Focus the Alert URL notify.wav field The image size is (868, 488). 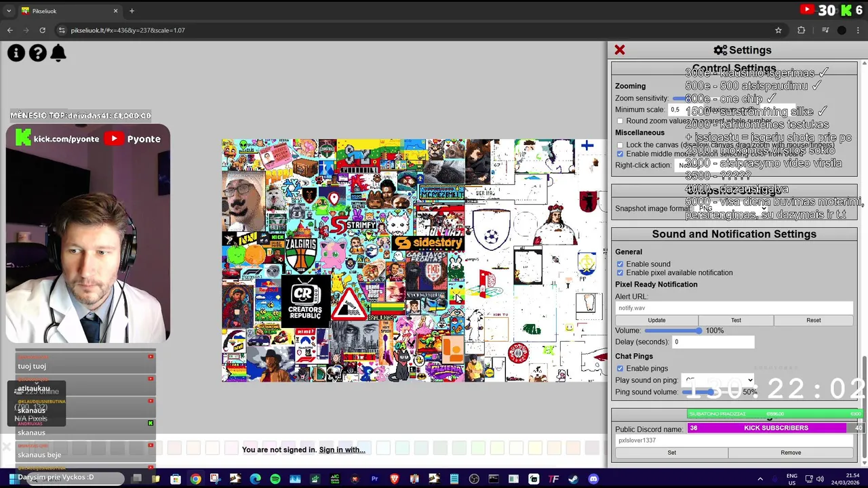(x=734, y=308)
